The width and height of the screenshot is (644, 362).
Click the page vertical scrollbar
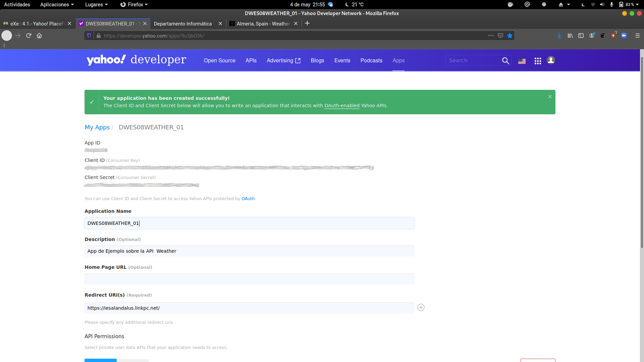[642, 153]
